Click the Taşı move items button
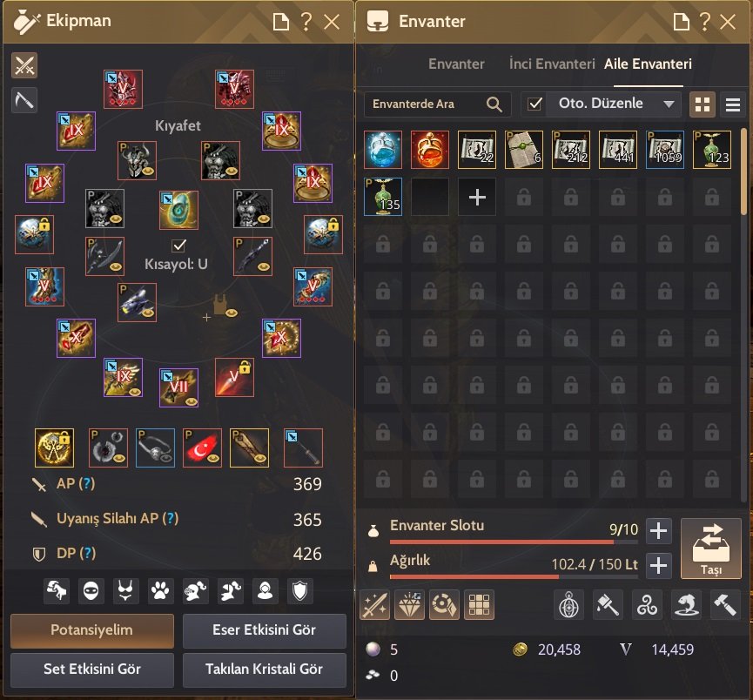This screenshot has height=700, width=753. [x=710, y=549]
